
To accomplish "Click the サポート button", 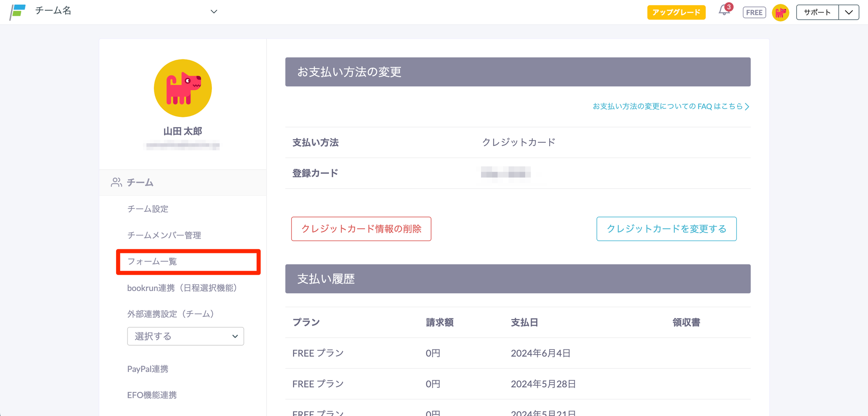I will pos(817,12).
